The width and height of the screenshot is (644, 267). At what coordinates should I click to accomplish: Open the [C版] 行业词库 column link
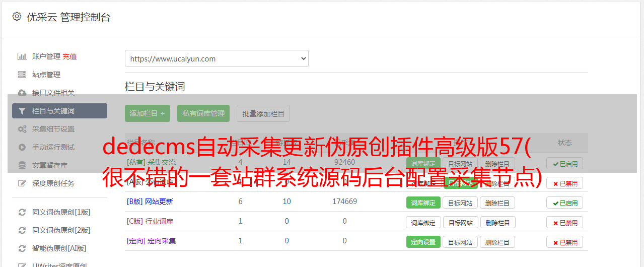[150, 221]
